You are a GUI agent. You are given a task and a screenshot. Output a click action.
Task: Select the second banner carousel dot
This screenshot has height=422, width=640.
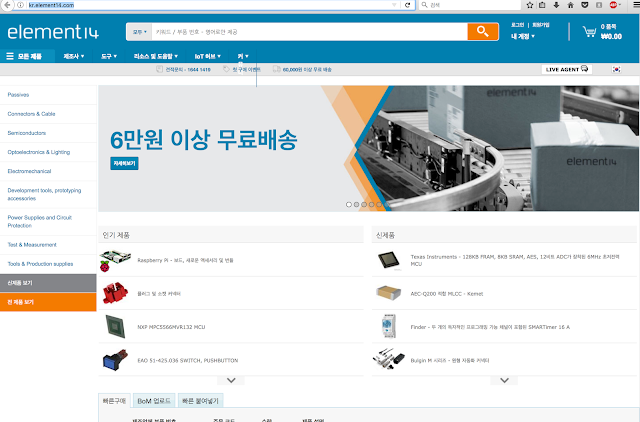tap(356, 204)
